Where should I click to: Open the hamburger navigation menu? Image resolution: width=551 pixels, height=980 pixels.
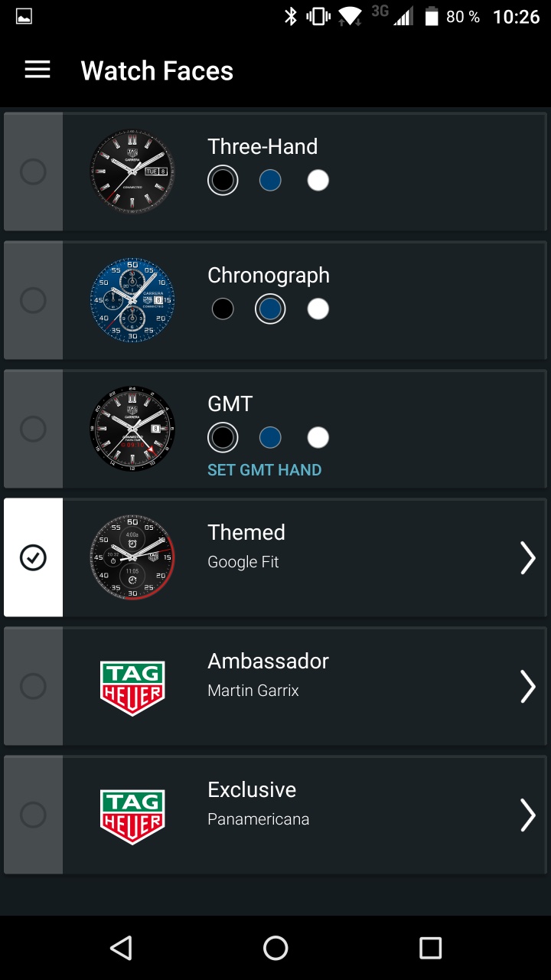[x=37, y=70]
